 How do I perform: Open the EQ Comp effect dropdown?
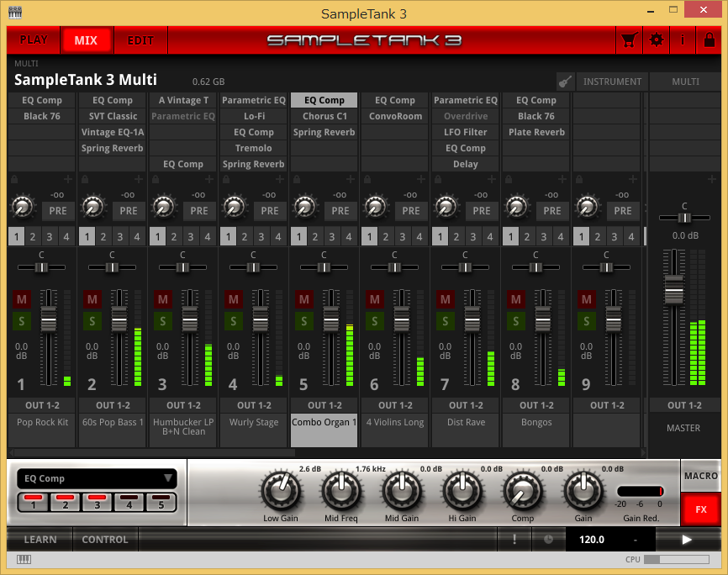pyautogui.click(x=97, y=478)
